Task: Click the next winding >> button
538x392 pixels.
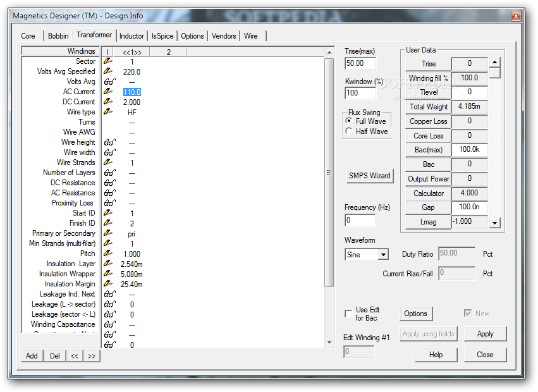Action: pyautogui.click(x=92, y=356)
